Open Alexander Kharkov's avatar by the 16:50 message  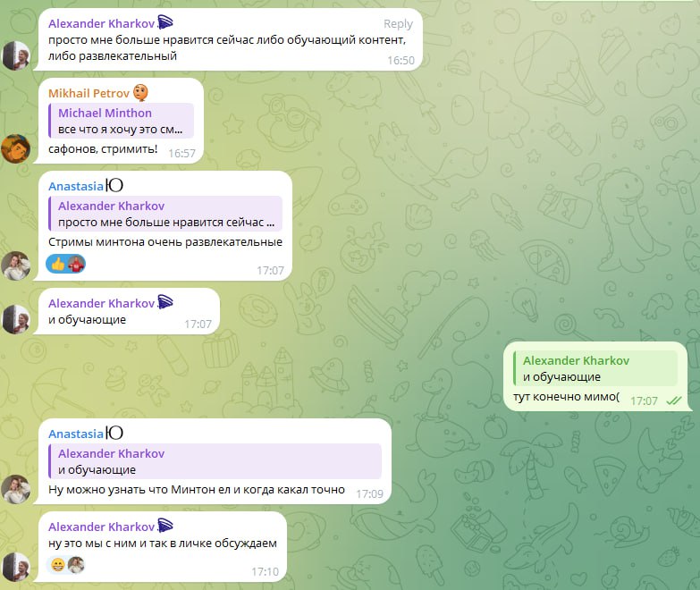pyautogui.click(x=16, y=55)
